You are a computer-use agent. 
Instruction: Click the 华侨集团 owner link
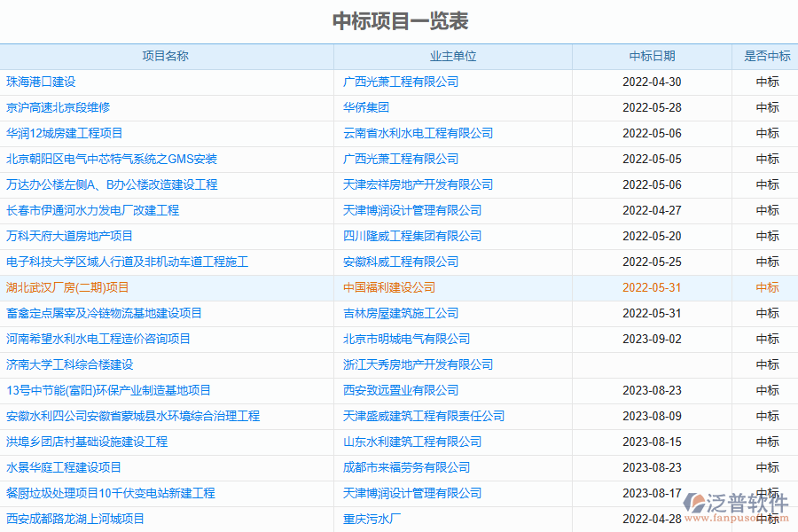coord(366,107)
